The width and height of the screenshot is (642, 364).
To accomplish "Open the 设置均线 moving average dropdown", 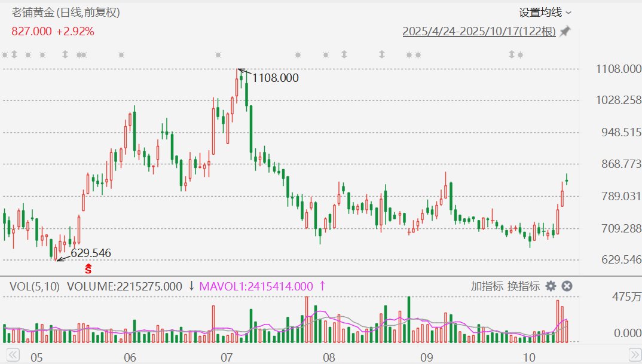I will pyautogui.click(x=545, y=12).
